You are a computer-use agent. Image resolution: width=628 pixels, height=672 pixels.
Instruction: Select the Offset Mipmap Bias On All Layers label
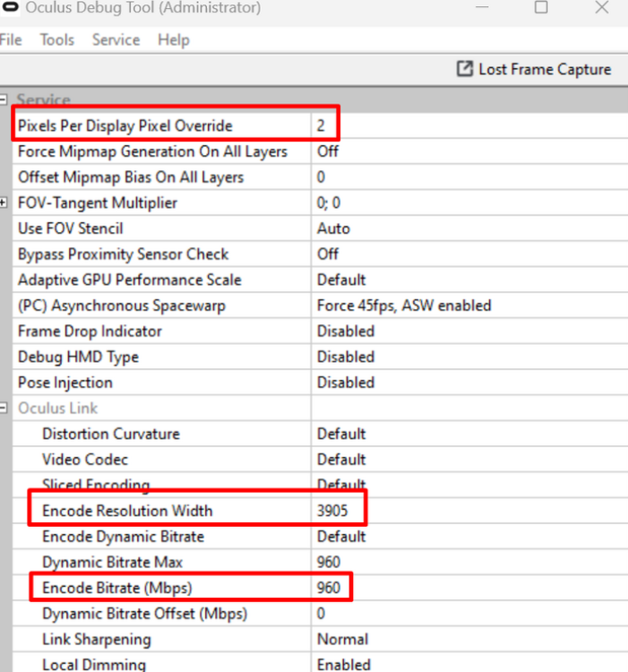pos(131,177)
